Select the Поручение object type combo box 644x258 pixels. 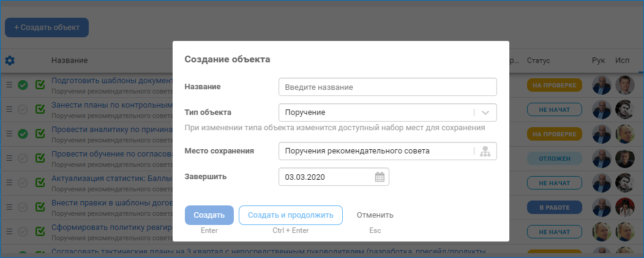tap(388, 112)
